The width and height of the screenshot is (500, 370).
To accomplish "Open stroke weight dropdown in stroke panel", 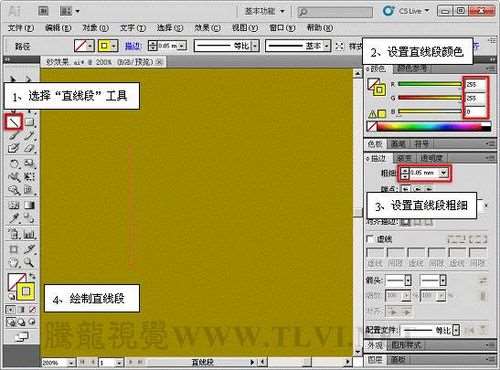I will click(x=443, y=173).
